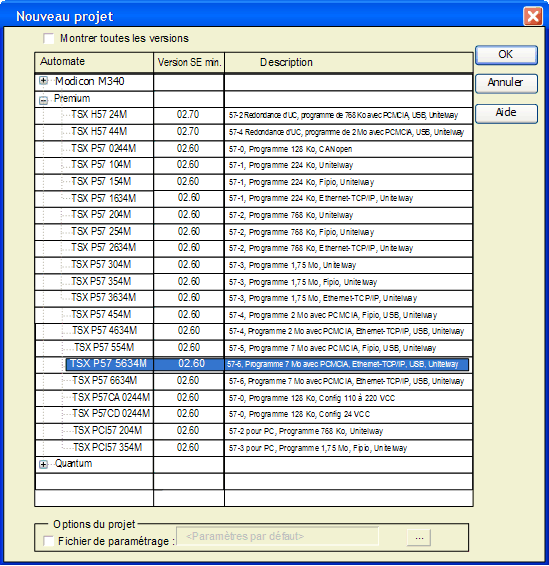Viewport: 549px width, 566px height.
Task: Select TSX P57 104M processor
Action: click(x=101, y=164)
